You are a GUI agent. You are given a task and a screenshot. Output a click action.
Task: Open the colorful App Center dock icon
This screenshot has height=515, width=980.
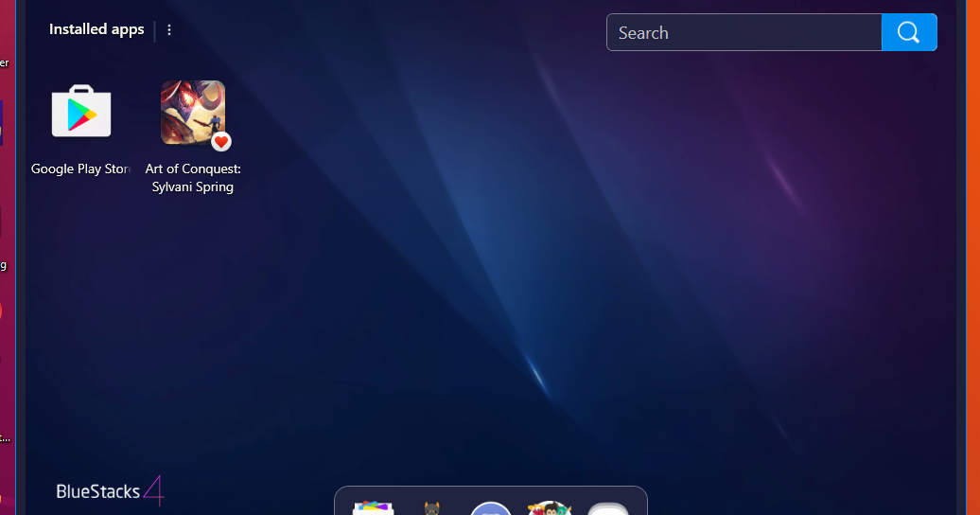373,507
